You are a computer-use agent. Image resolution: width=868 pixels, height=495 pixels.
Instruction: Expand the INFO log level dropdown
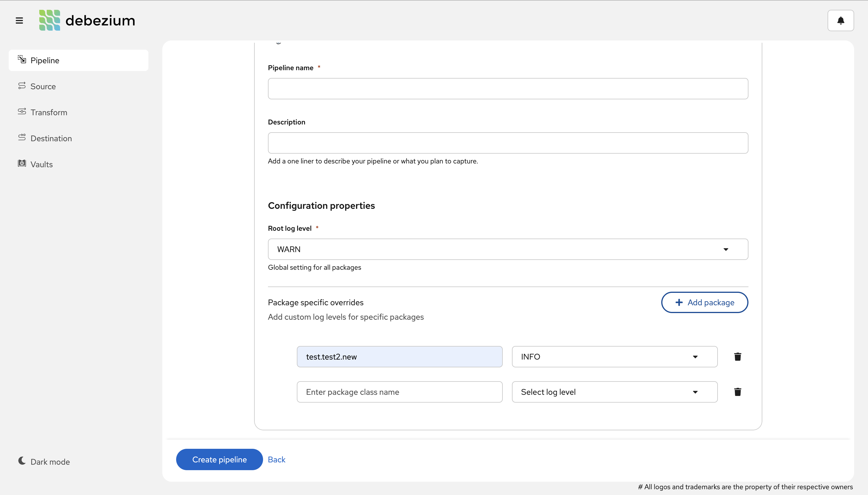coord(695,356)
